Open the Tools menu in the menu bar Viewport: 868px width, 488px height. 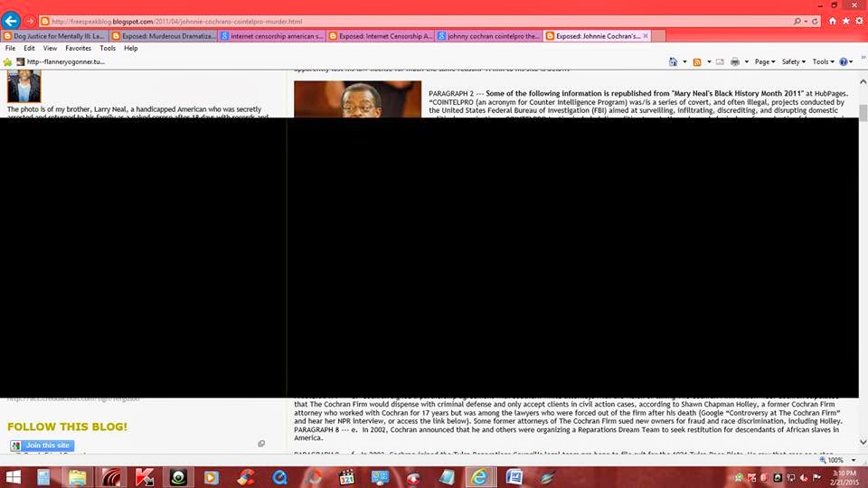pyautogui.click(x=108, y=48)
